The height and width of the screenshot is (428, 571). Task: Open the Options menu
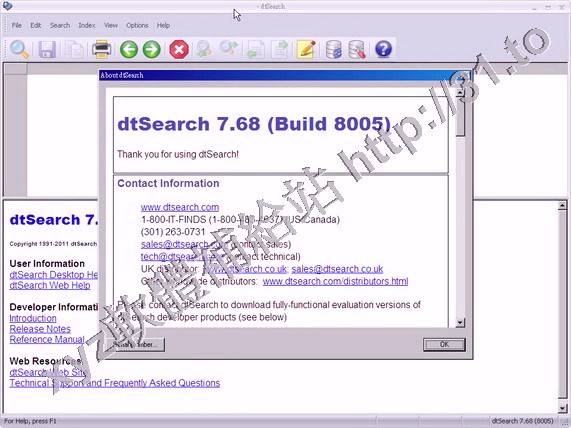tap(137, 25)
